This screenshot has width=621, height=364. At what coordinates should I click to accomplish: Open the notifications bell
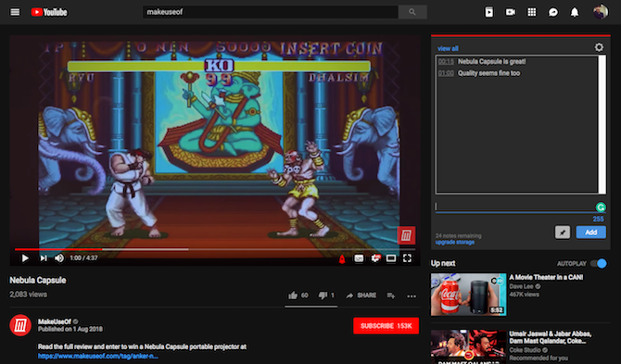click(x=575, y=12)
